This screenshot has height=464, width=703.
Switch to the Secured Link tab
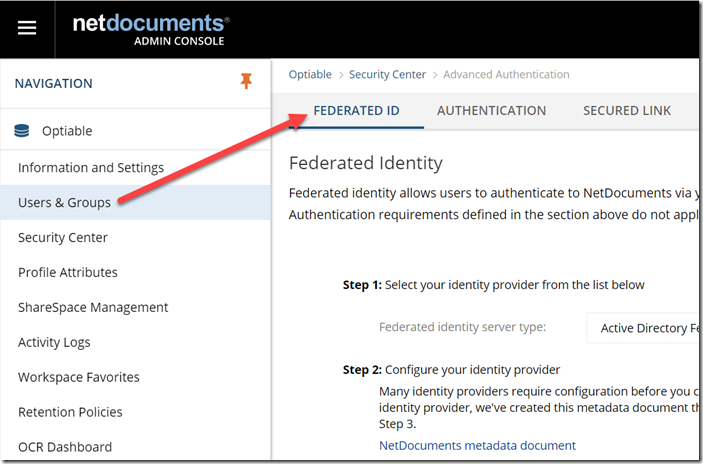(627, 111)
